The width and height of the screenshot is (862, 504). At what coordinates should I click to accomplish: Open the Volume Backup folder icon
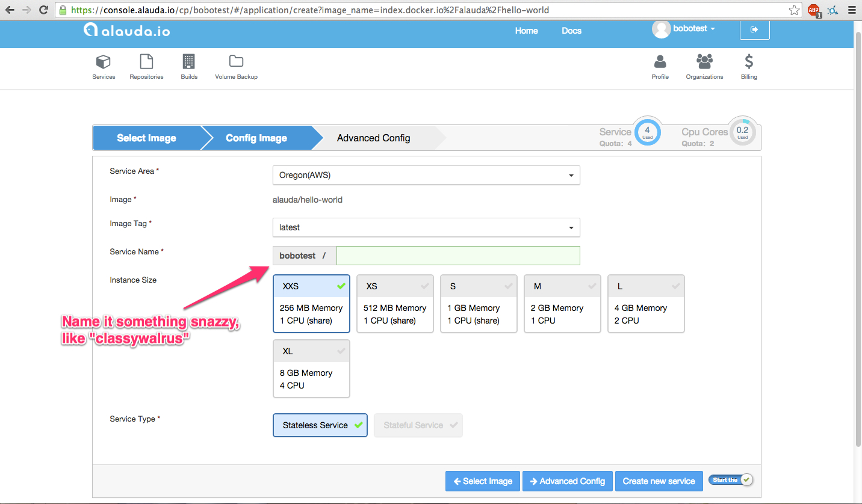pos(236,61)
